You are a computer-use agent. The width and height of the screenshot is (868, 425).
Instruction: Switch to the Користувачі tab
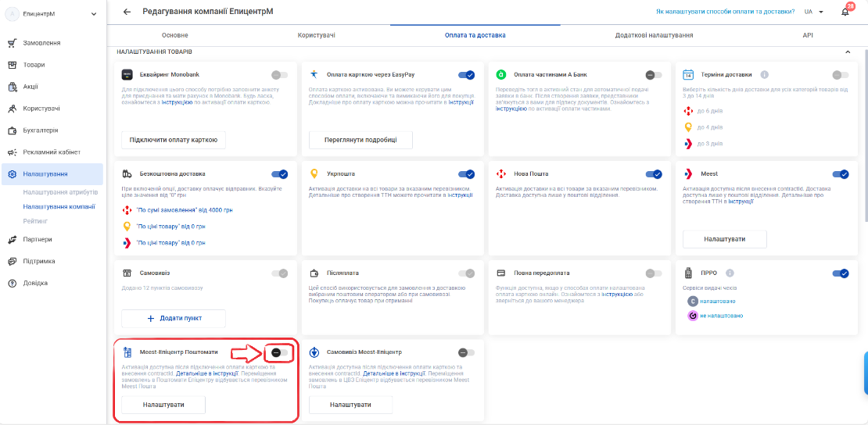tap(316, 35)
